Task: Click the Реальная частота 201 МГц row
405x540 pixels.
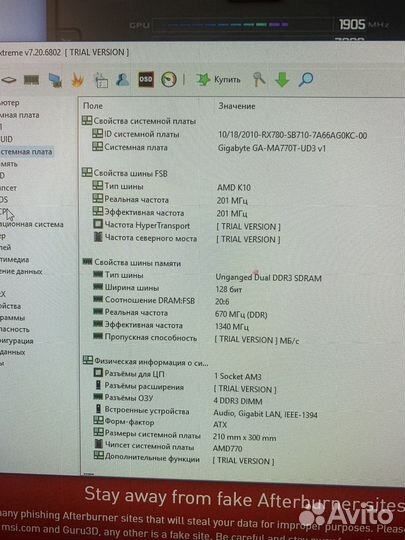Action: (170, 200)
